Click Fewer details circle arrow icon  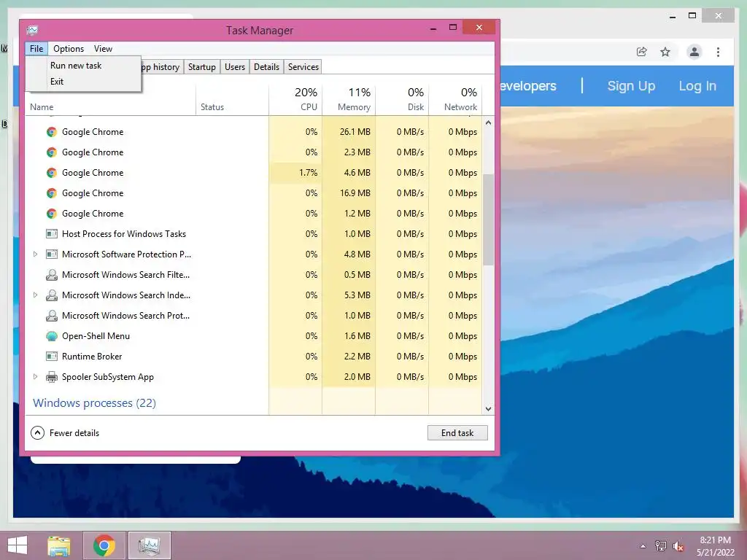tap(38, 433)
